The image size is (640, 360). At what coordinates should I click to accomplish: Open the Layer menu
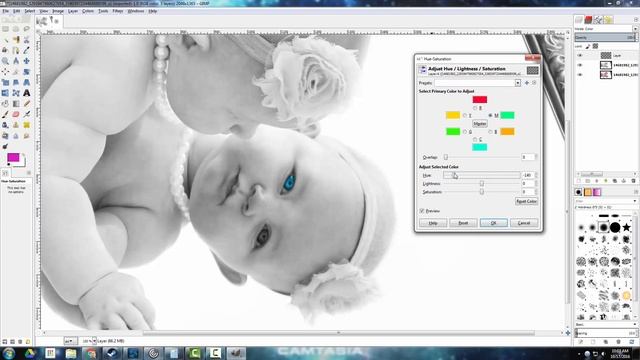point(73,11)
